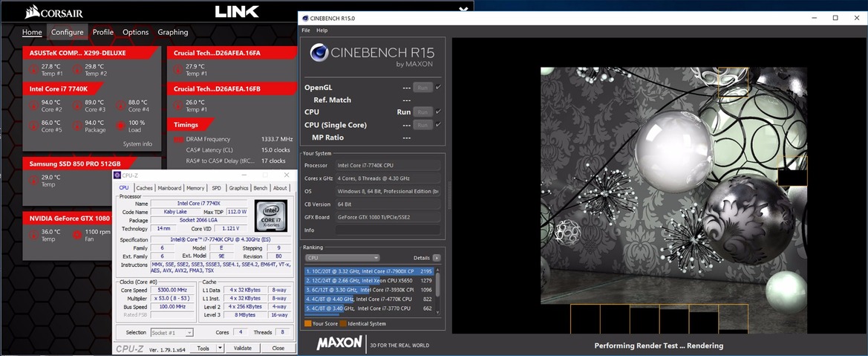Select the SPD tab in CPU-Z
Screen dimensions: 868x356
click(217, 188)
